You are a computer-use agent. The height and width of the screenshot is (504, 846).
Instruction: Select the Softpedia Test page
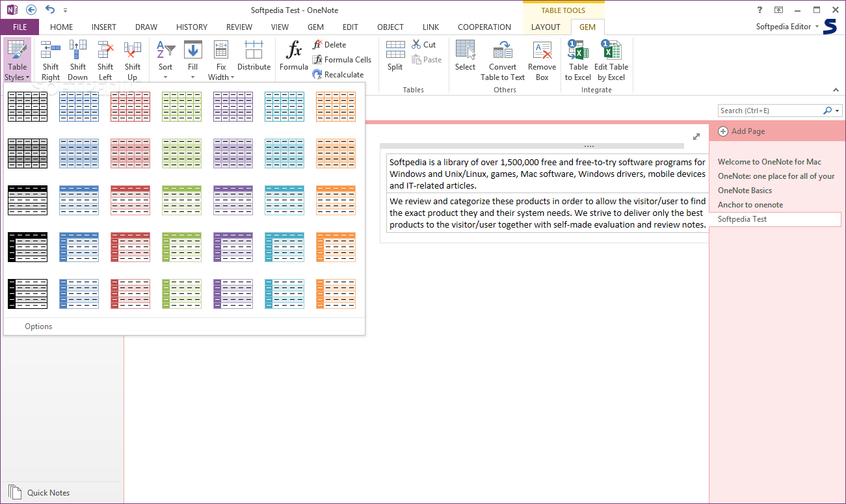[x=775, y=219]
